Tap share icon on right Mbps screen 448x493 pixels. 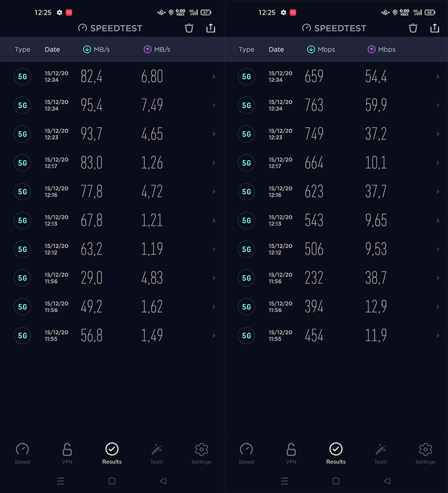[435, 28]
